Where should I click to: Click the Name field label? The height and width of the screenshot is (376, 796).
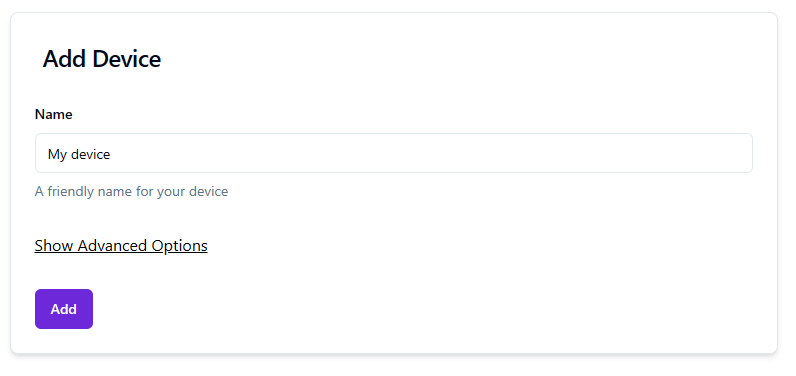click(x=53, y=114)
